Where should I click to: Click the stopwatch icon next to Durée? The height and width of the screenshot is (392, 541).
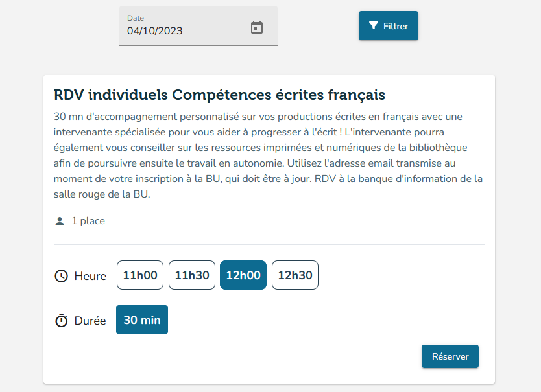(62, 320)
